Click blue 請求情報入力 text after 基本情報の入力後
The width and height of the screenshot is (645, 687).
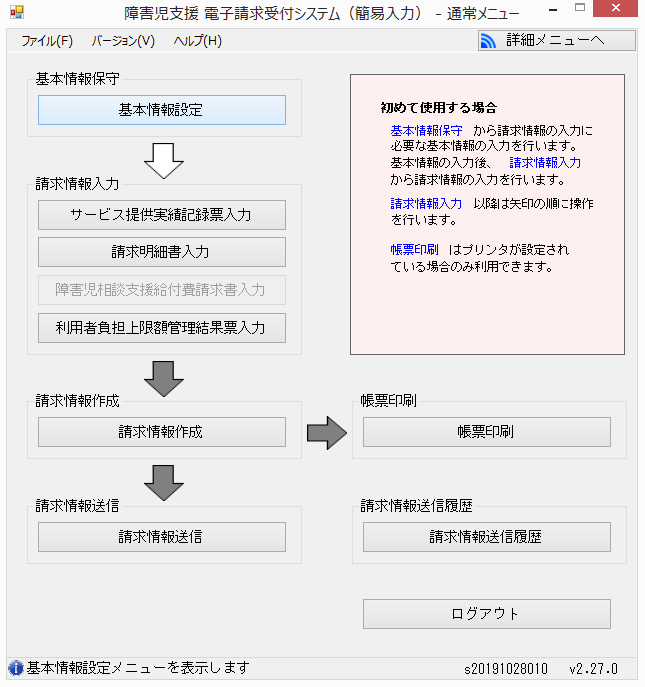tap(545, 163)
